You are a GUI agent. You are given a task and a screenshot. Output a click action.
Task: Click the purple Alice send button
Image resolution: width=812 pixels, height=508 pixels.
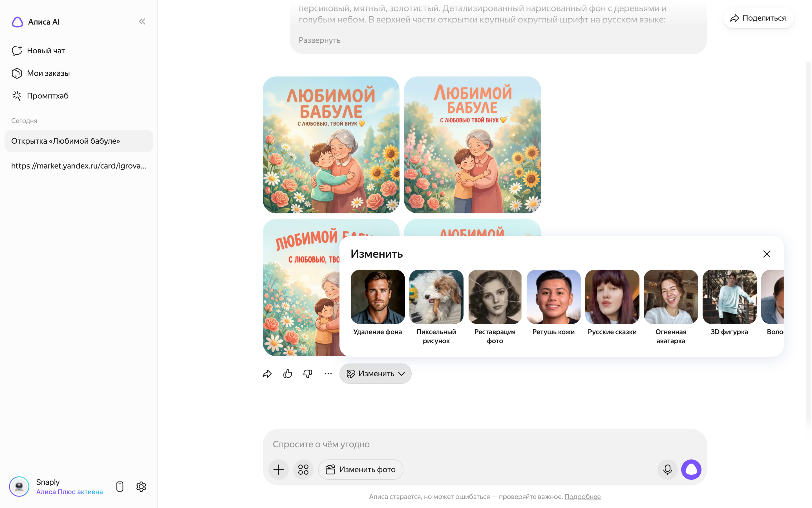691,470
